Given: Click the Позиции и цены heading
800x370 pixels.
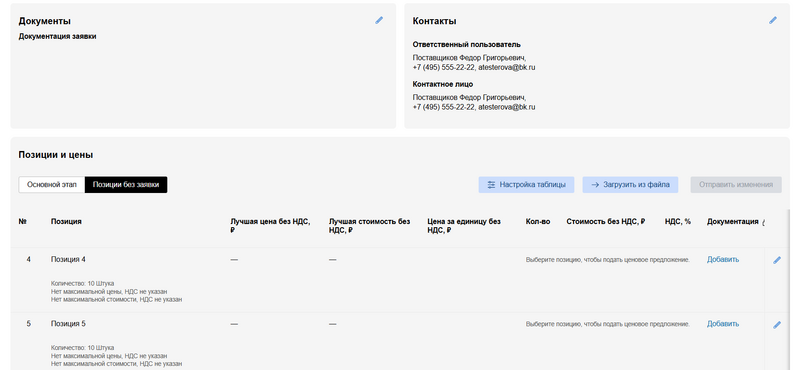Looking at the screenshot, I should point(56,155).
